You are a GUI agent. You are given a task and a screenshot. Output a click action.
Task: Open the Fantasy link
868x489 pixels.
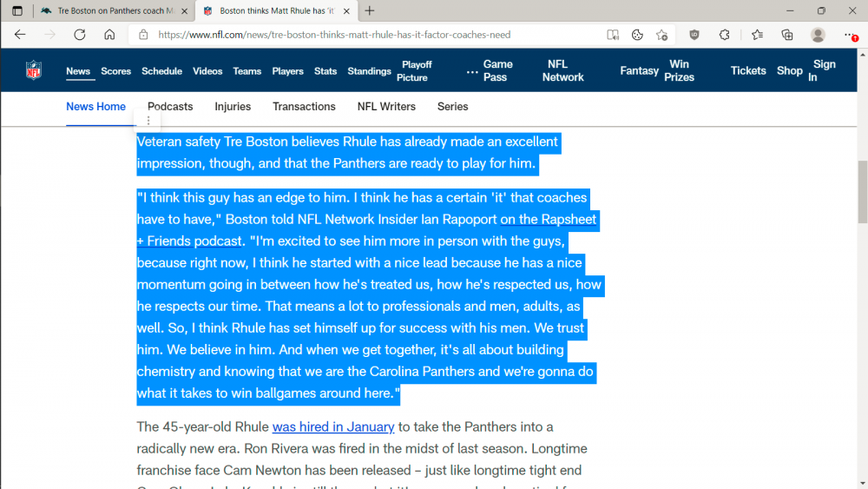pos(640,71)
